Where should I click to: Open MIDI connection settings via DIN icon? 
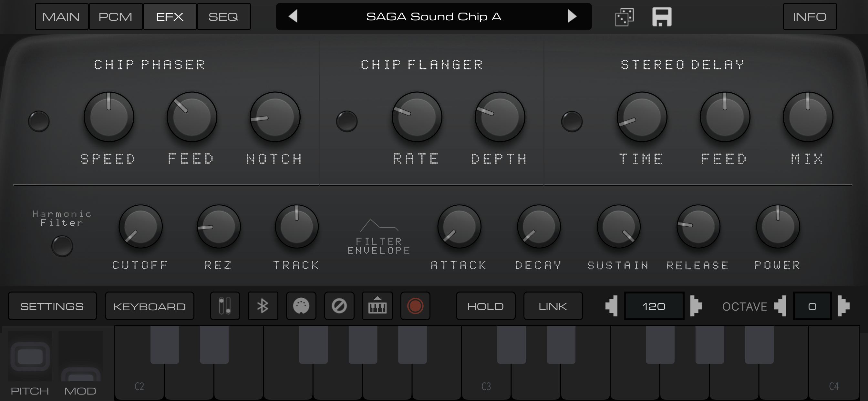301,306
